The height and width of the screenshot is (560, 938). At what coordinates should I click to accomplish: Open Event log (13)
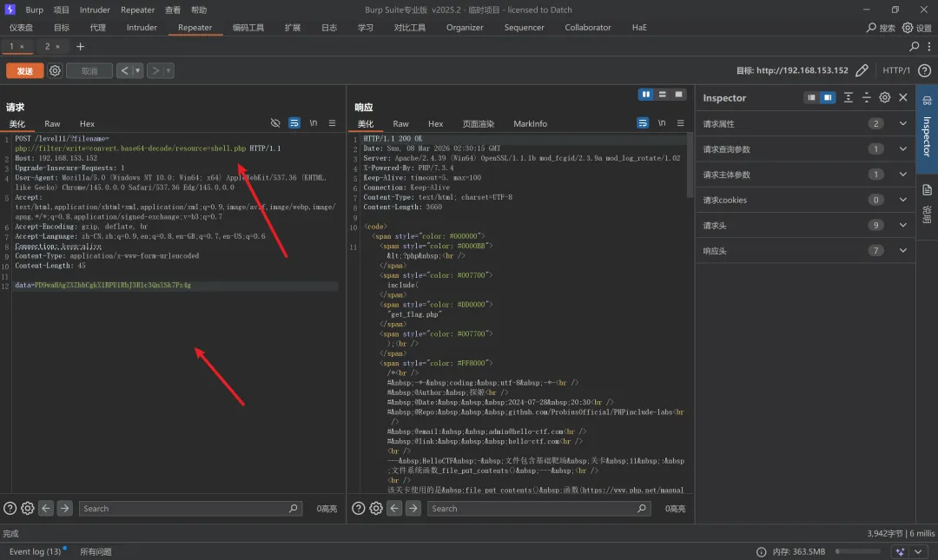(x=36, y=551)
